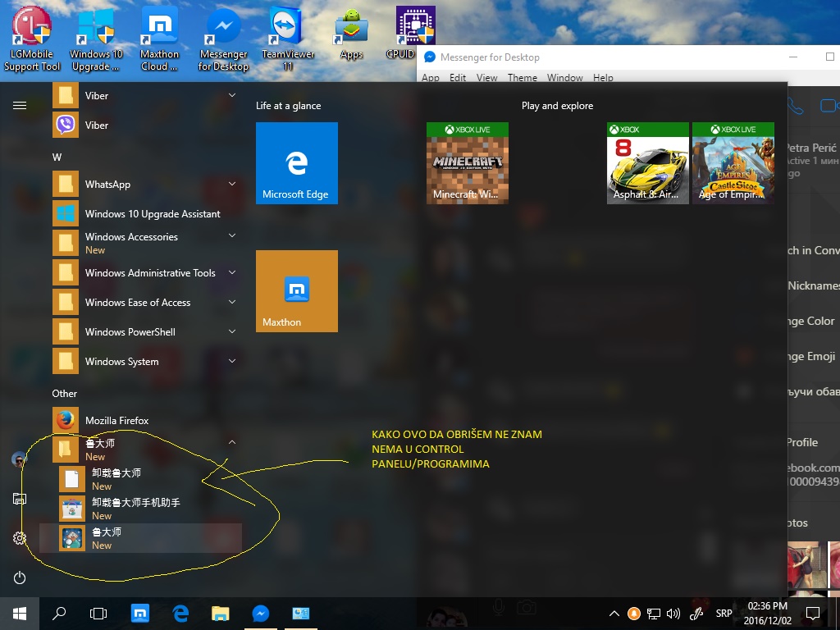Open the user account avatar in Start
The width and height of the screenshot is (840, 630).
tap(20, 459)
